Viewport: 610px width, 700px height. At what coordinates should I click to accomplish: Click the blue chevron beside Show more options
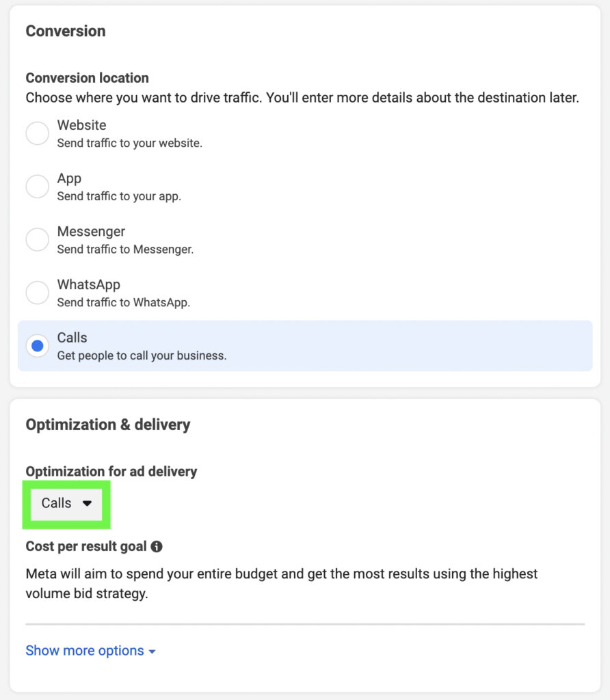tap(152, 651)
